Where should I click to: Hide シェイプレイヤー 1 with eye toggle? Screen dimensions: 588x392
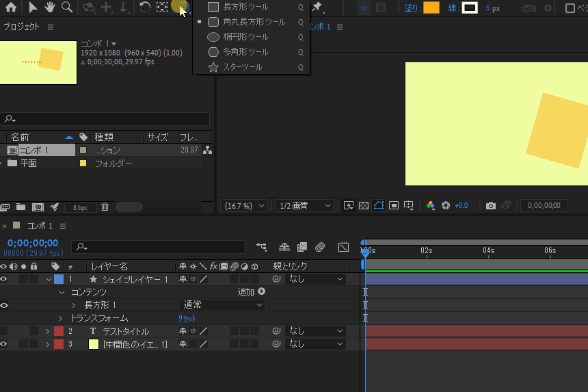tap(3, 279)
